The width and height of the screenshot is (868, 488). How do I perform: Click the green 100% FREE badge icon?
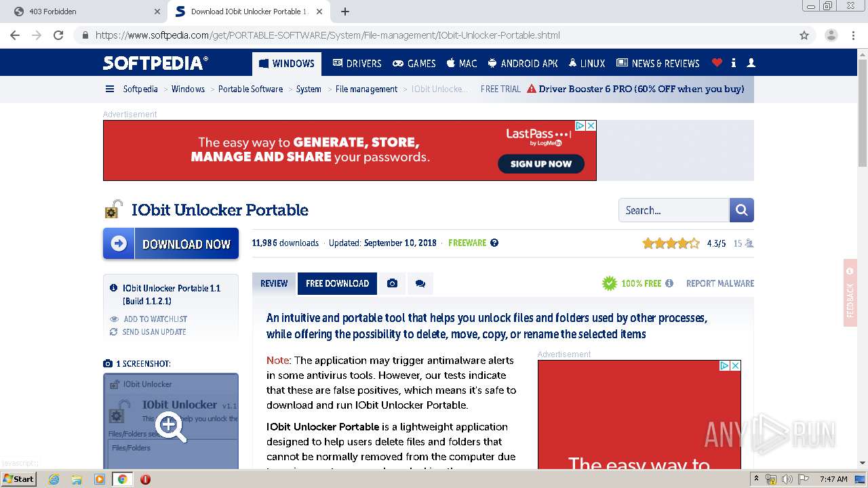(610, 283)
